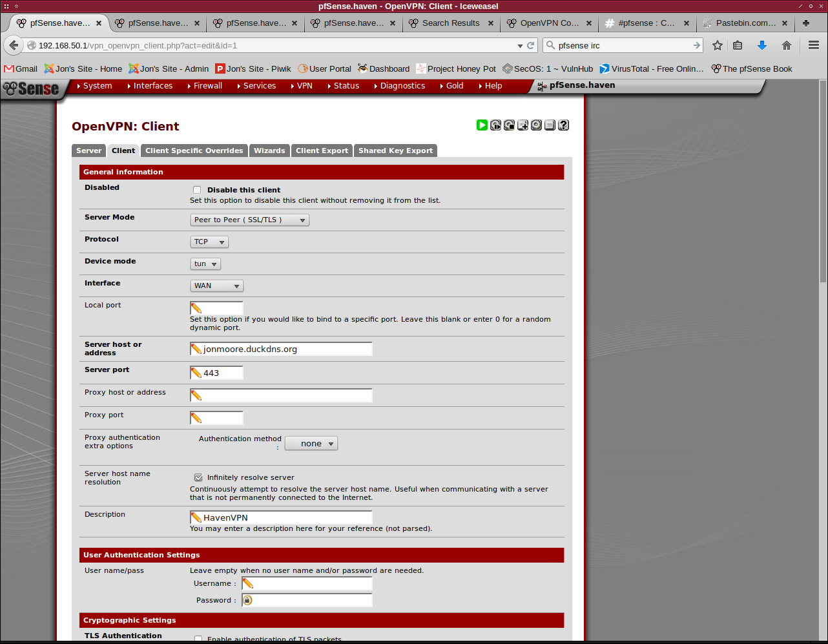Image resolution: width=828 pixels, height=644 pixels.
Task: Open the Interface WAN dropdown
Action: 216,286
